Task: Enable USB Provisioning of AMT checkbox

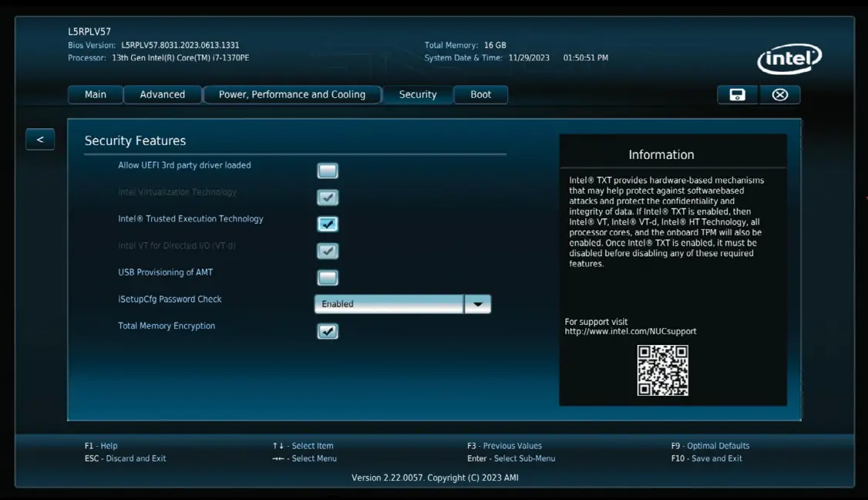Action: [x=328, y=278]
